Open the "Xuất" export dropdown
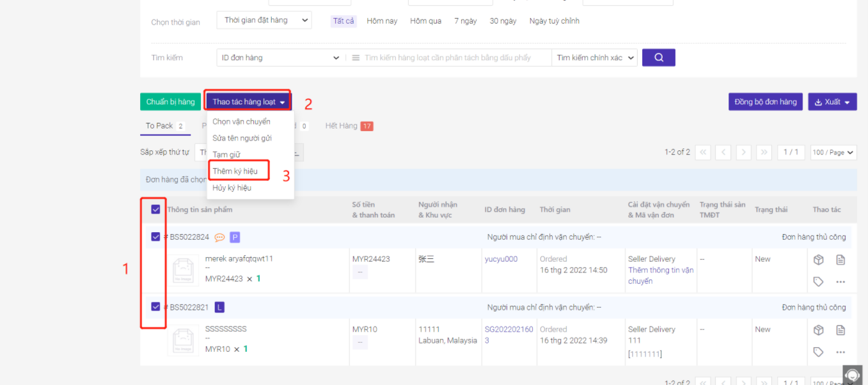Viewport: 868px width, 385px height. tap(832, 102)
